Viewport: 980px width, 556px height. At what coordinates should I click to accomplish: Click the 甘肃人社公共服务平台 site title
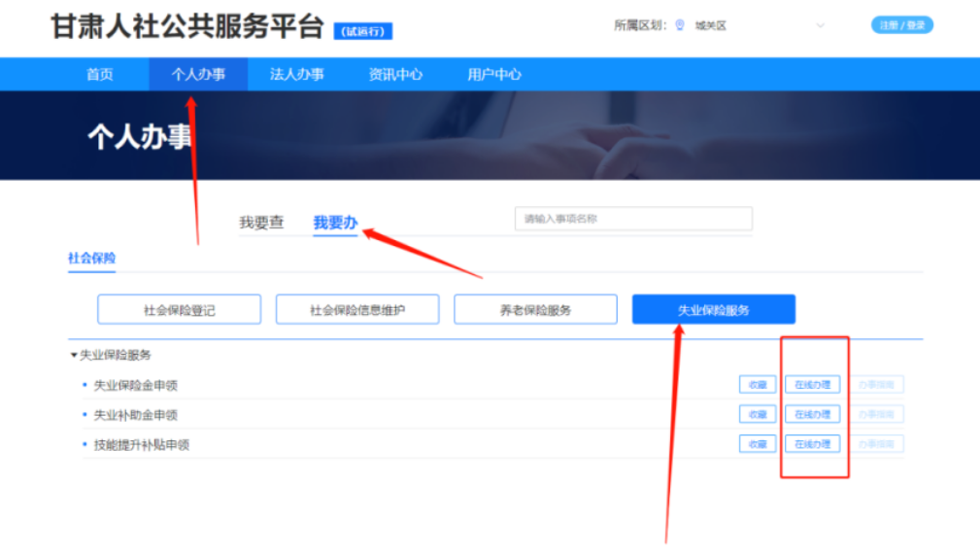187,27
